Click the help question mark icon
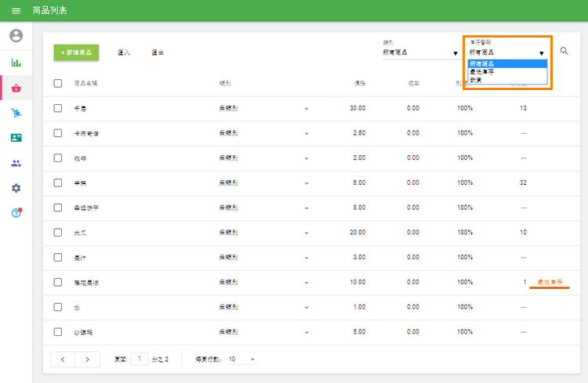The width and height of the screenshot is (588, 383). pos(16,213)
